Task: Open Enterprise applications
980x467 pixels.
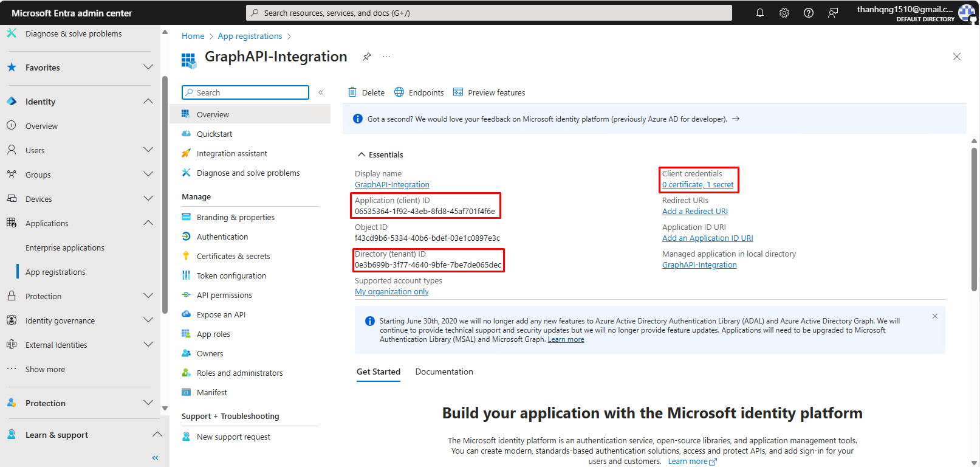Action: [65, 247]
